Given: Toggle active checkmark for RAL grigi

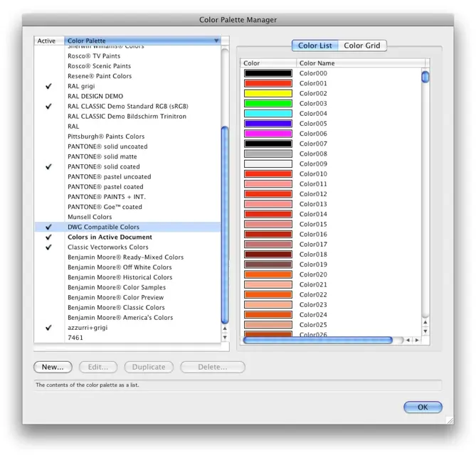Looking at the screenshot, I should (48, 86).
